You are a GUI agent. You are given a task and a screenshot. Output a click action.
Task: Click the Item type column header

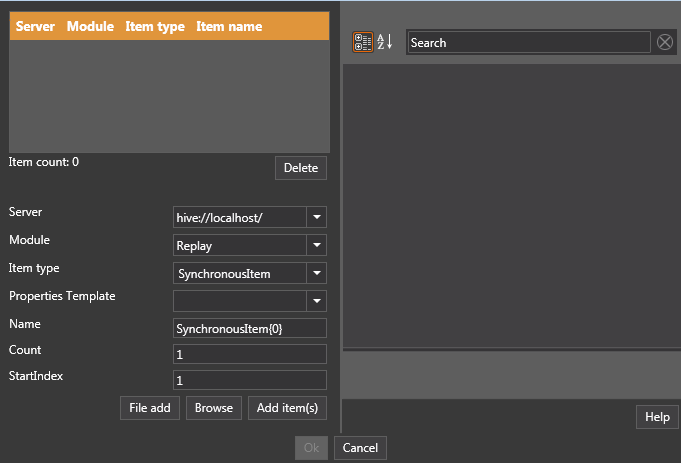(x=154, y=27)
